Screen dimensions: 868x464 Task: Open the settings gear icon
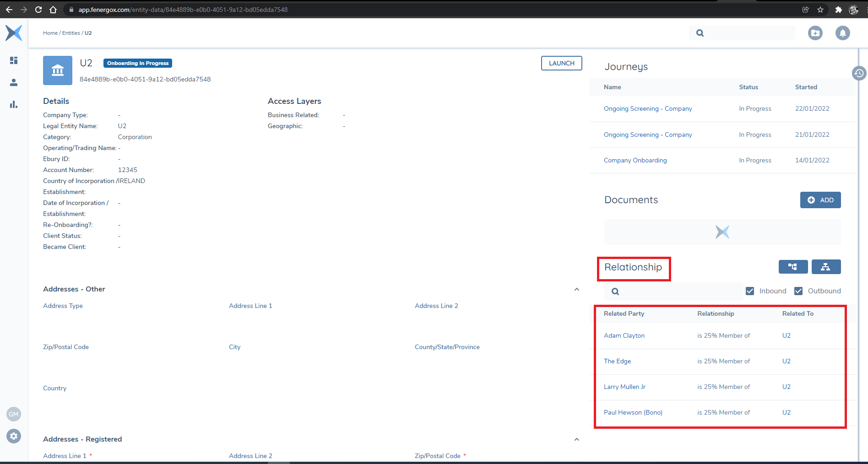[x=14, y=436]
